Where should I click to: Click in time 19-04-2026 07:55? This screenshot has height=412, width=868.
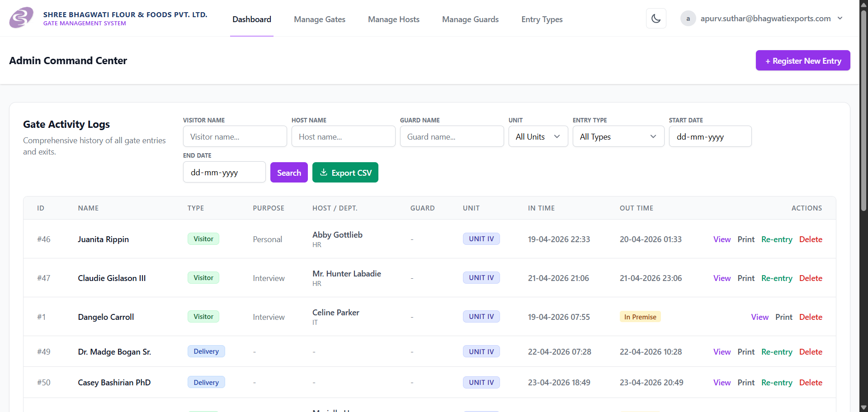(559, 317)
